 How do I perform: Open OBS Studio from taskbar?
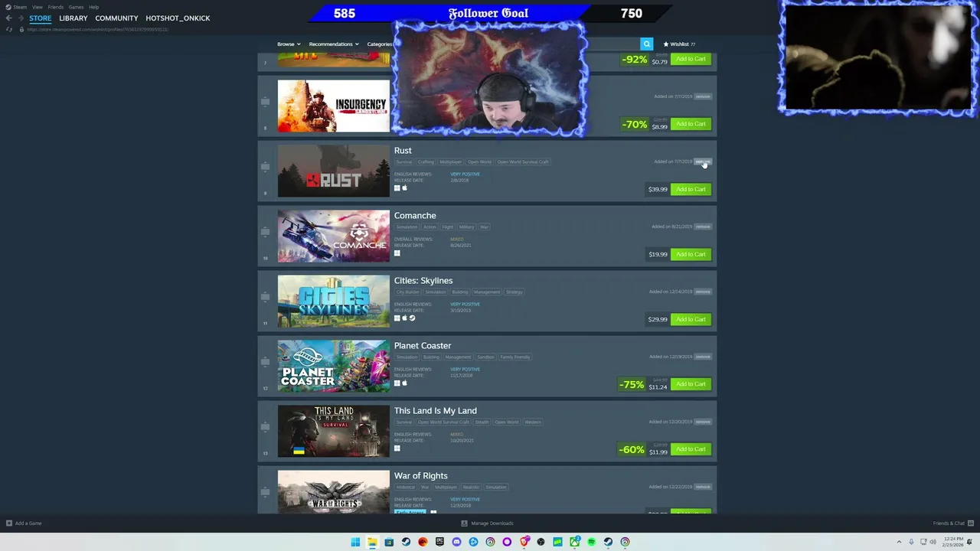click(541, 542)
